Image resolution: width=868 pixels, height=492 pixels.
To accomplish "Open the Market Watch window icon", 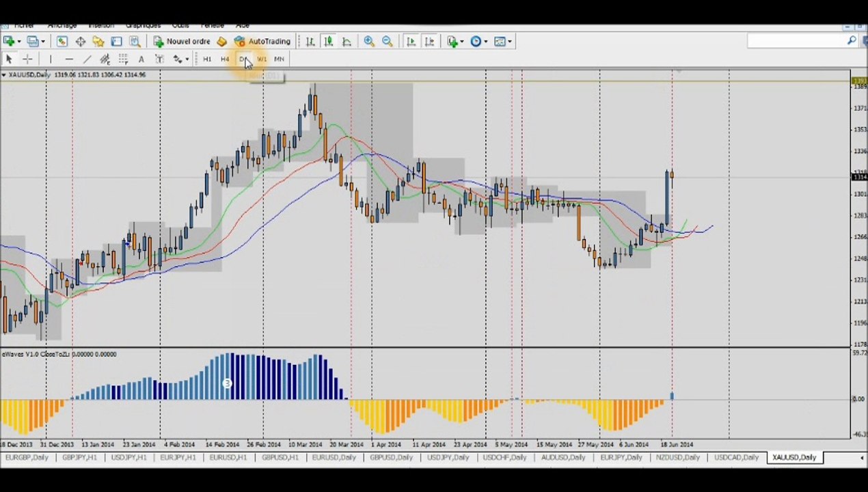I will [62, 42].
